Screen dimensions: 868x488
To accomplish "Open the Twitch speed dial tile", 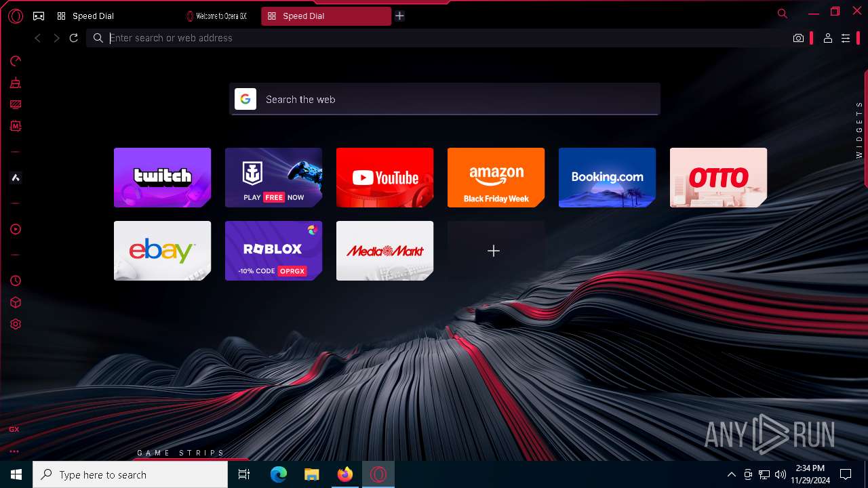I will [162, 178].
